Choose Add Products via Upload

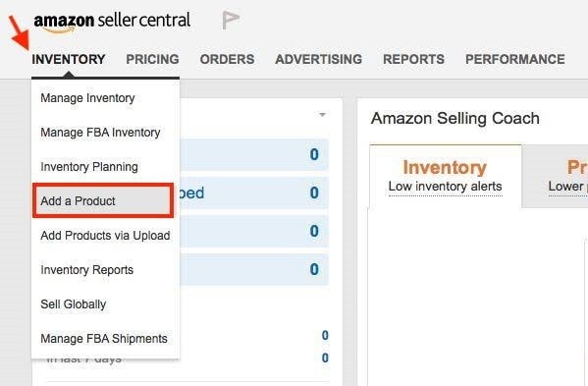pos(105,236)
